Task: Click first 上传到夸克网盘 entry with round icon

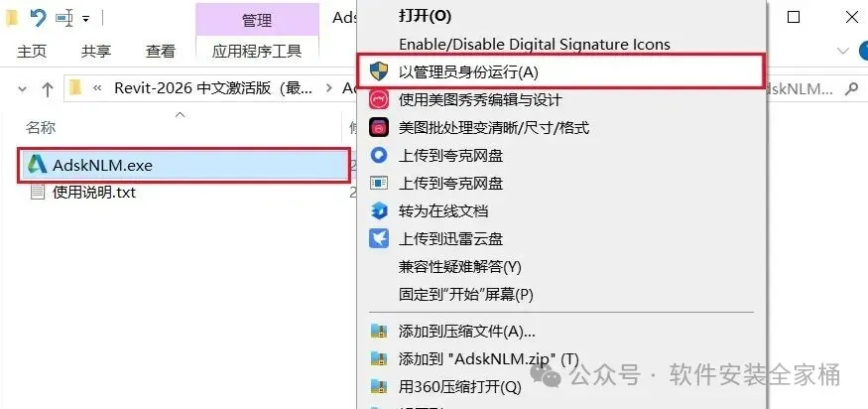Action: (561, 156)
